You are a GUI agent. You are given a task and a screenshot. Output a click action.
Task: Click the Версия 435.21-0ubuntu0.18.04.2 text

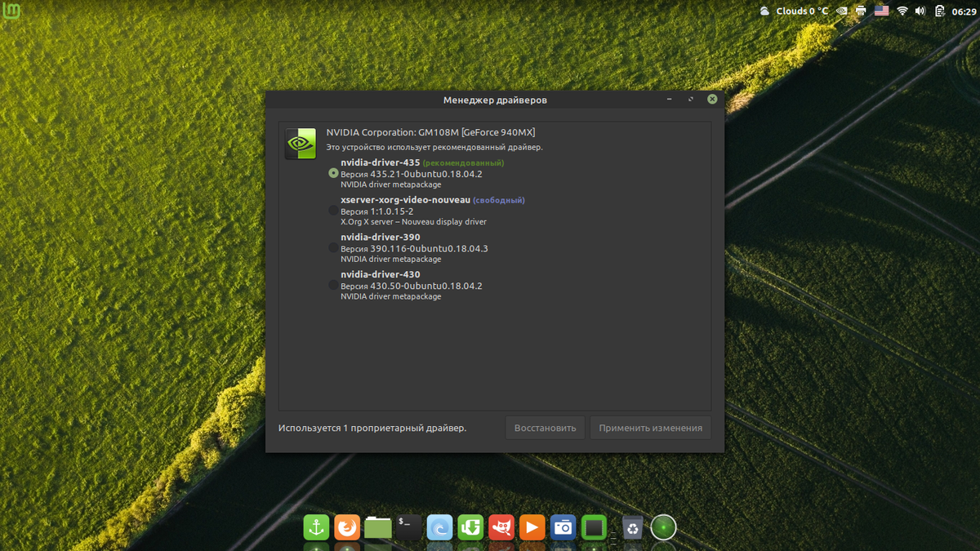(x=412, y=174)
